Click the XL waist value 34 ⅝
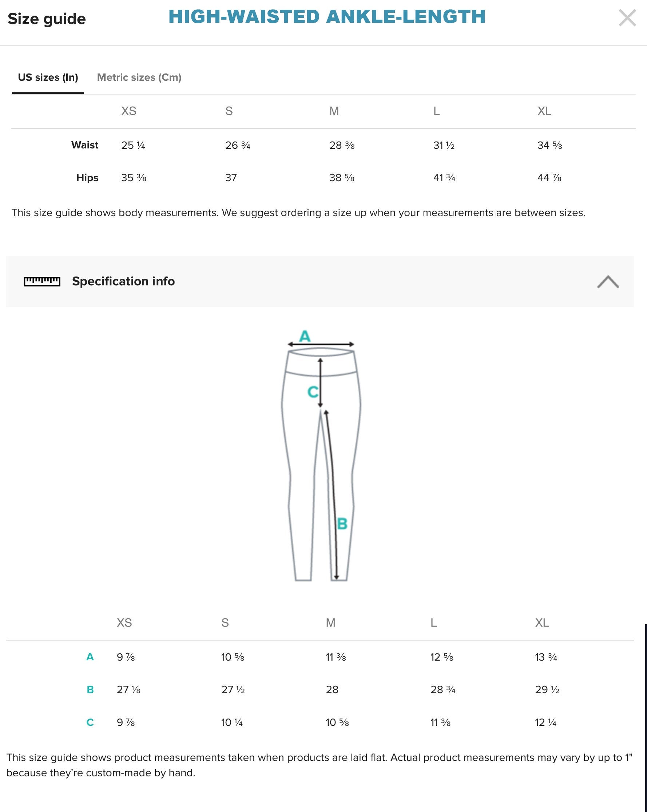Screen dimensions: 647x812 [549, 146]
